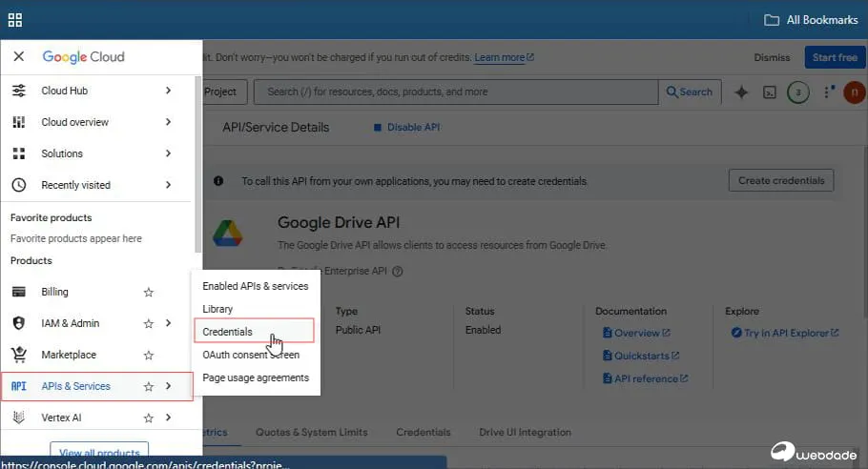
Task: Open the Quickstarts documentation link
Action: [x=640, y=356]
